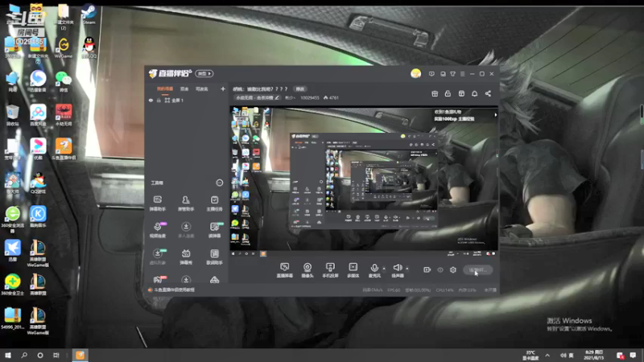644x362 pixels.
Task: Open taskbar search
Action: [24, 356]
